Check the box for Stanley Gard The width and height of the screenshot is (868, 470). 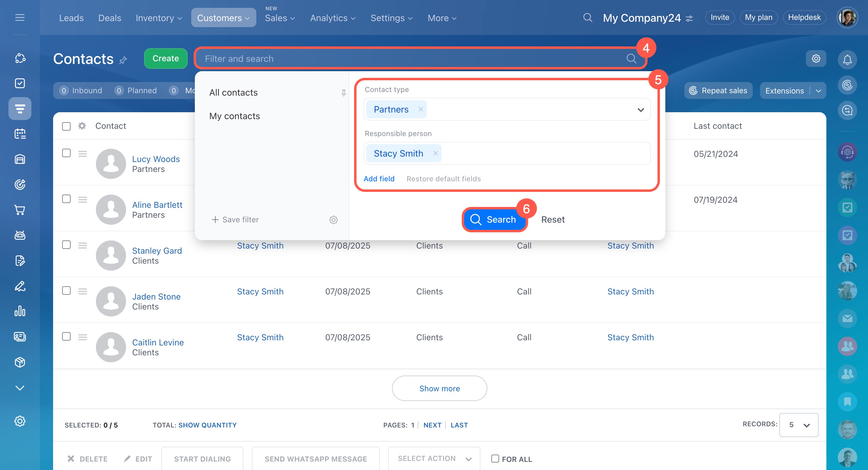66,245
